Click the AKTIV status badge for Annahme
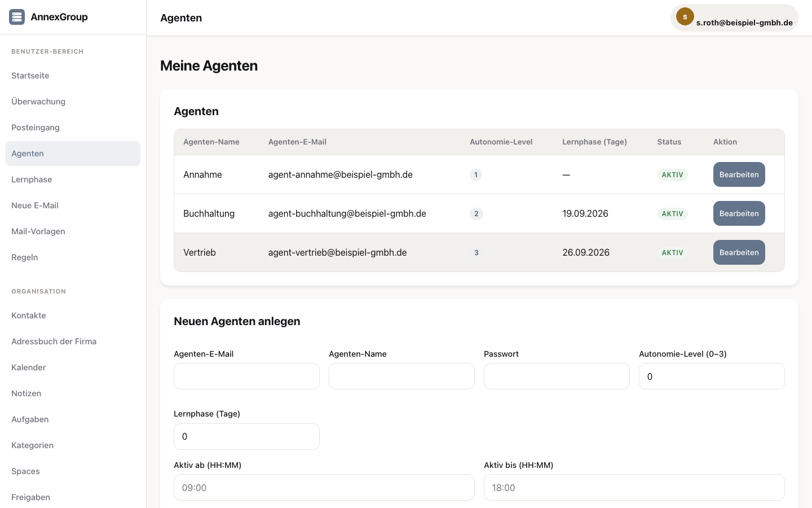The height and width of the screenshot is (508, 812). tap(672, 174)
